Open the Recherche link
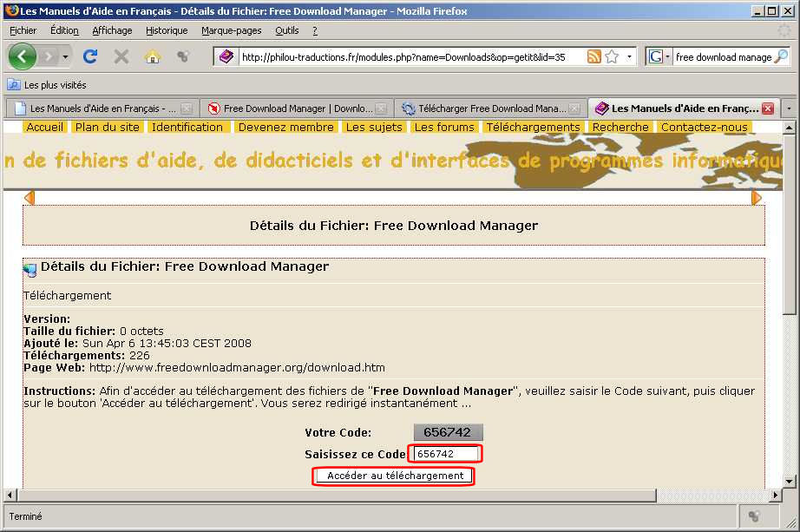The width and height of the screenshot is (800, 532). (x=620, y=127)
